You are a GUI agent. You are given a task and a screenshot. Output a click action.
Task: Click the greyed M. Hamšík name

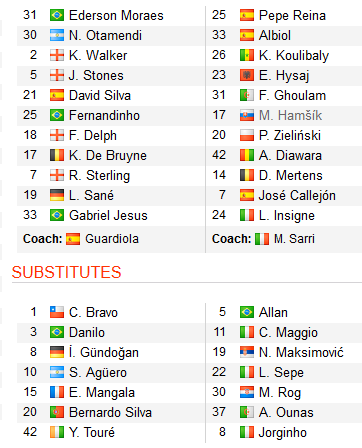coord(290,115)
